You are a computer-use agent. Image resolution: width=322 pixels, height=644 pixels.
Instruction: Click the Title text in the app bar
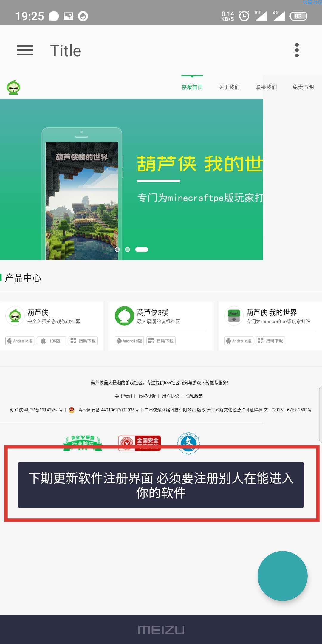point(66,51)
